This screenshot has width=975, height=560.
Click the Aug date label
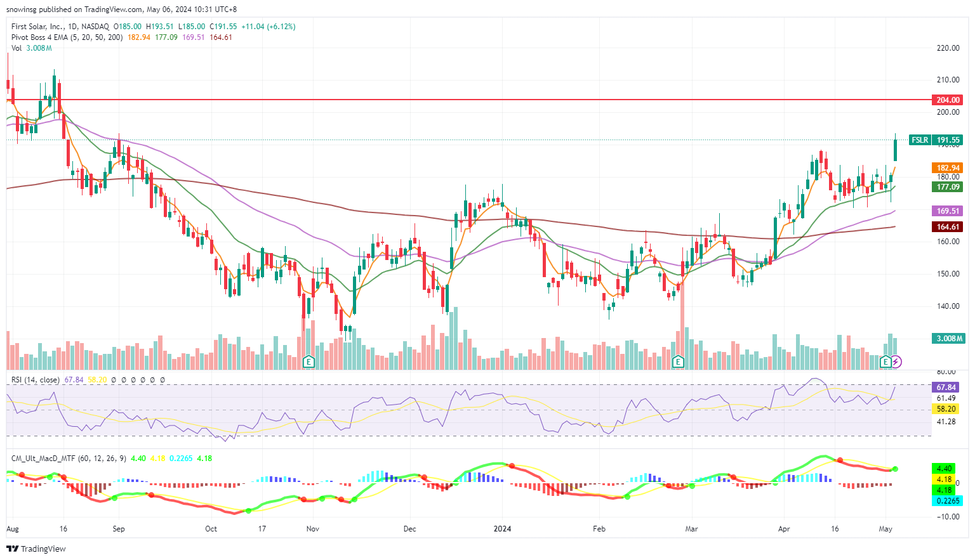pyautogui.click(x=12, y=529)
